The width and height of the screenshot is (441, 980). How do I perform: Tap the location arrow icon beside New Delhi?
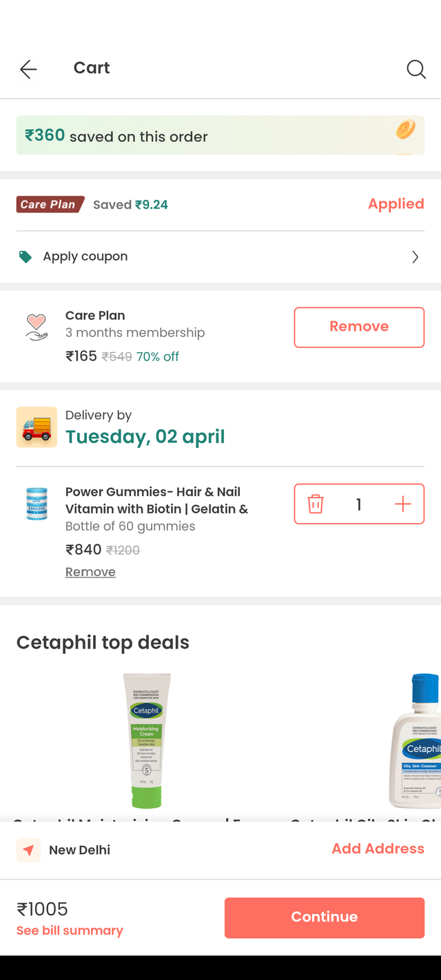point(28,850)
